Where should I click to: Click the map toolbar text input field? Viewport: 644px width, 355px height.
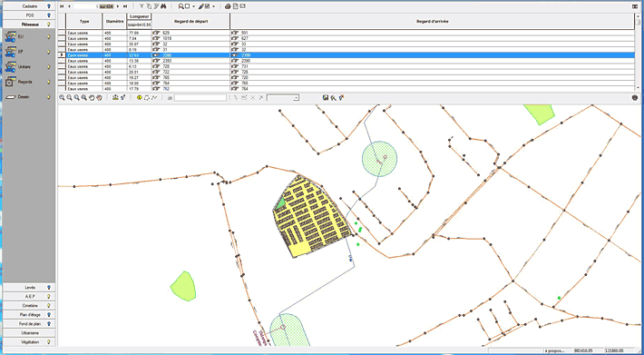pos(200,98)
